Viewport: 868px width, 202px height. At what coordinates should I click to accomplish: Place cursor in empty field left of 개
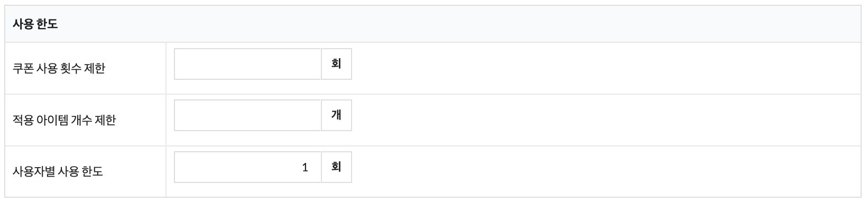pyautogui.click(x=247, y=115)
